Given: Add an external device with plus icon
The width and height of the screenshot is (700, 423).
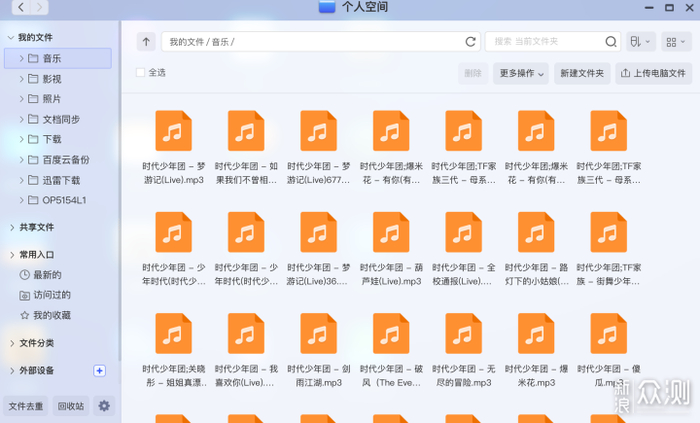Looking at the screenshot, I should coord(100,371).
